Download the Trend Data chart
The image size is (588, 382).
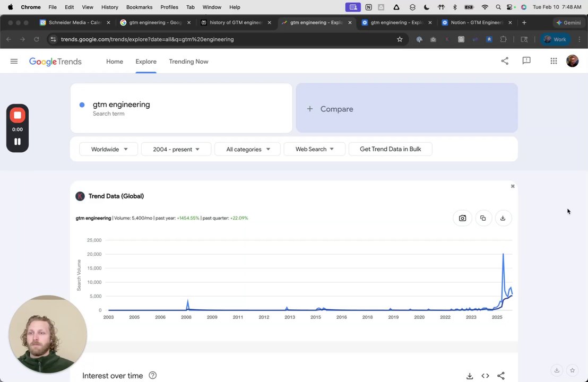[503, 218]
